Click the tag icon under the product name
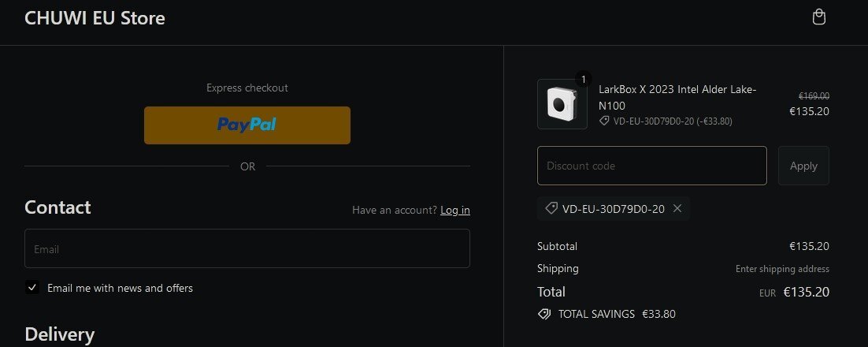 (x=604, y=121)
